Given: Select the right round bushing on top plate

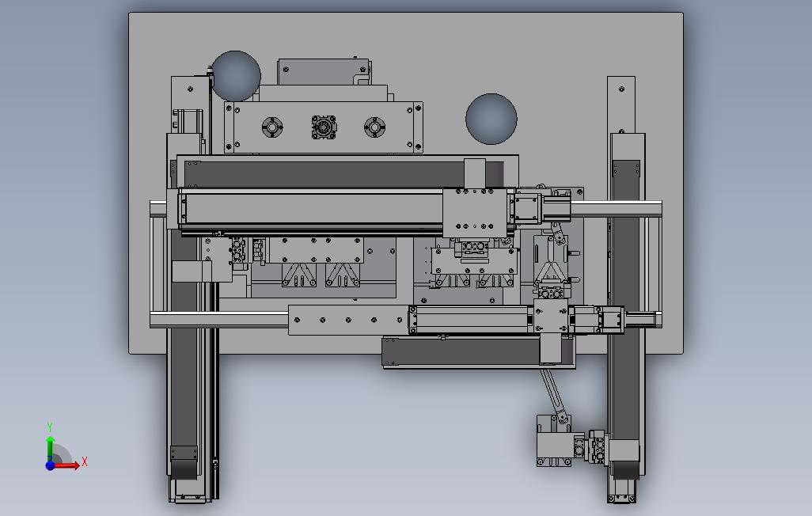Looking at the screenshot, I should pos(374,127).
